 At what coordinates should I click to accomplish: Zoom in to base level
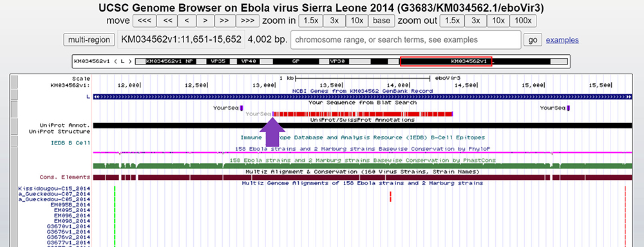[x=381, y=21]
